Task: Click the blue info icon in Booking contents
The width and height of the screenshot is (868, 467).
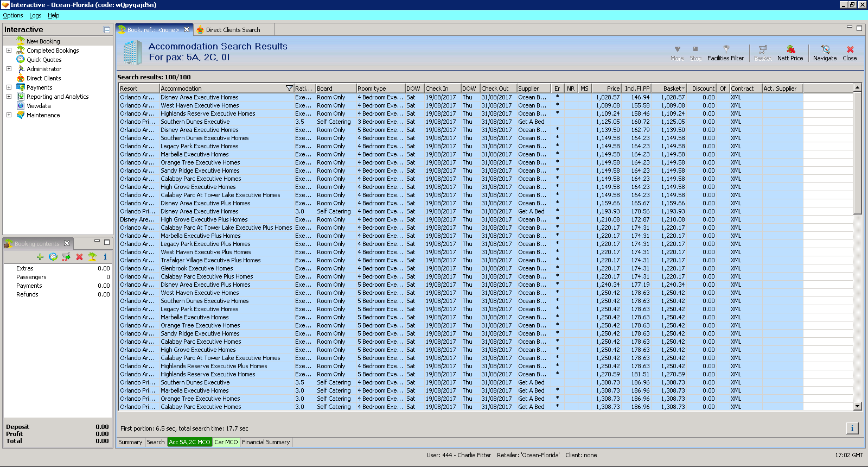Action: pyautogui.click(x=105, y=257)
